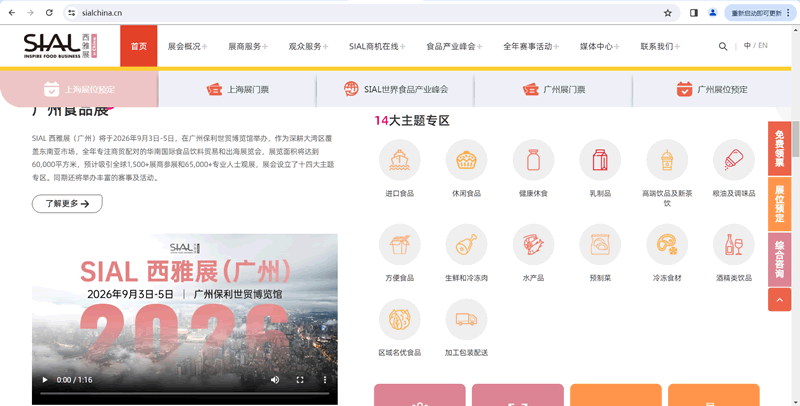Select the 乳制品 milk carton icon

pyautogui.click(x=600, y=160)
